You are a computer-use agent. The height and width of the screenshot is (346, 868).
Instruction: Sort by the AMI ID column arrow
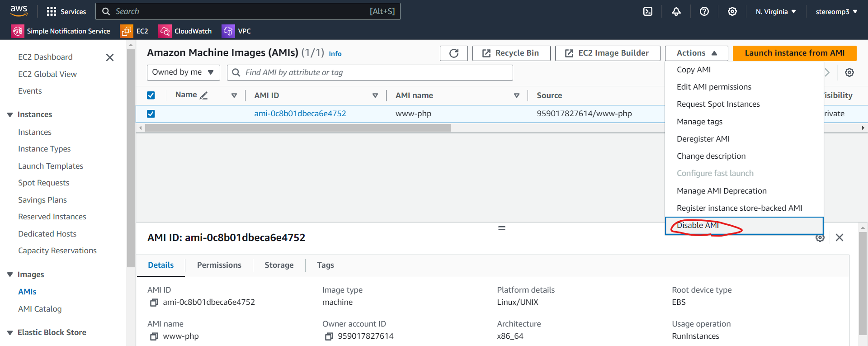tap(375, 95)
